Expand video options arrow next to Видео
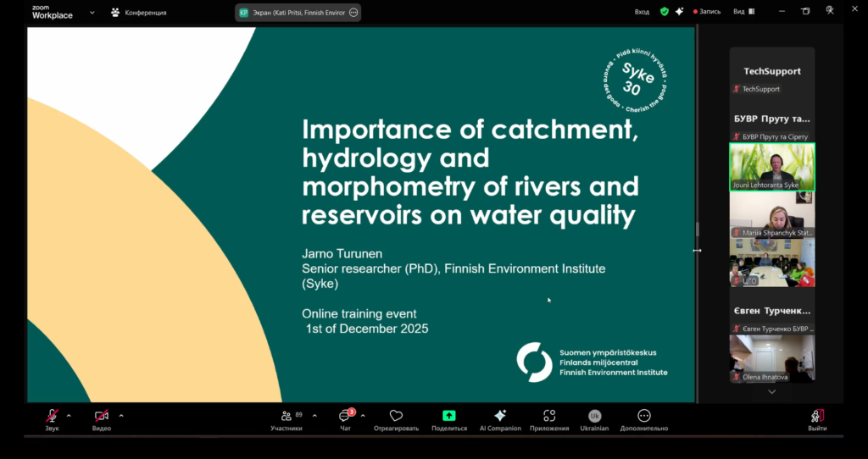Image resolution: width=868 pixels, height=459 pixels. pos(121,416)
